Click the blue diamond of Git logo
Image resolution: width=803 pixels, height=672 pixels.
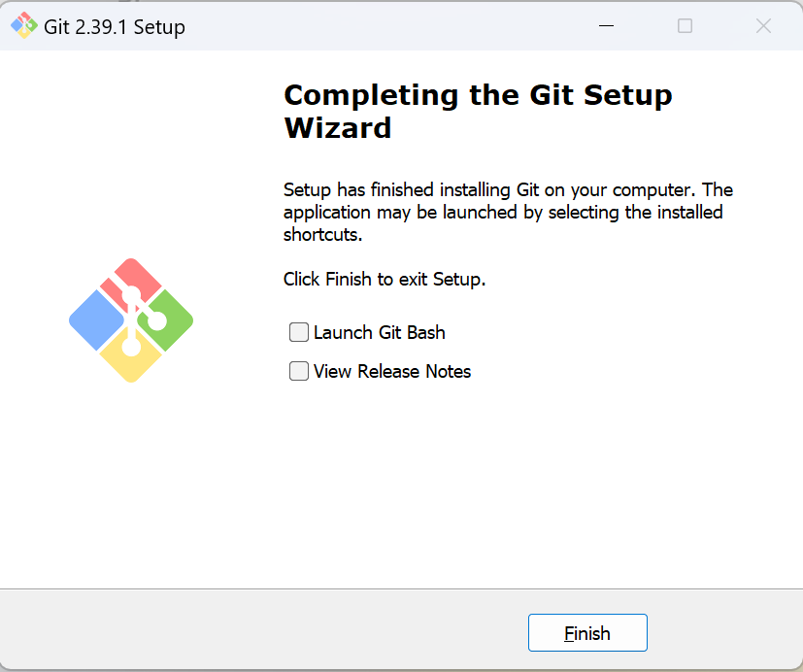(x=96, y=320)
